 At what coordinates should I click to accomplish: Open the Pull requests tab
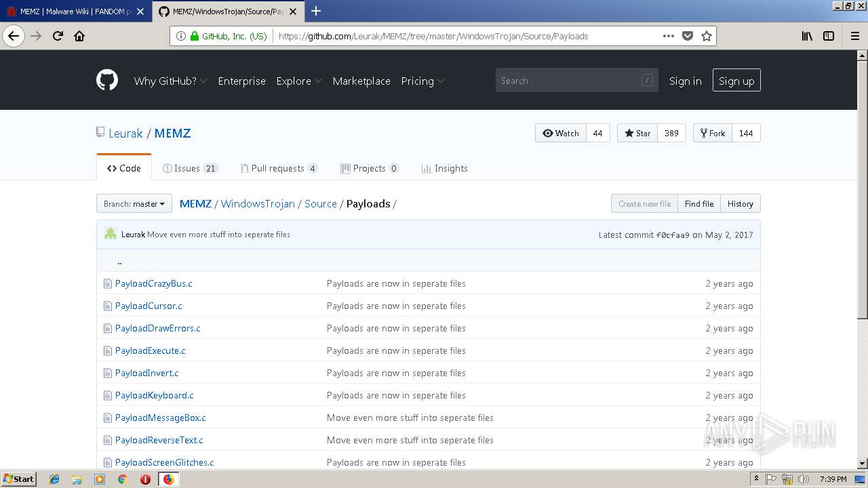[279, 168]
